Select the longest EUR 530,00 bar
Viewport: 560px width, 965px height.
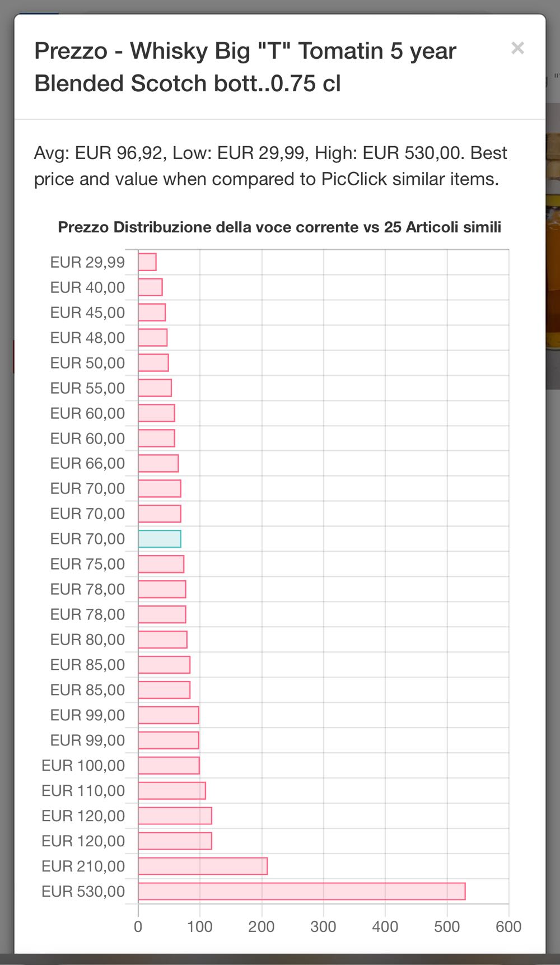[x=302, y=891]
